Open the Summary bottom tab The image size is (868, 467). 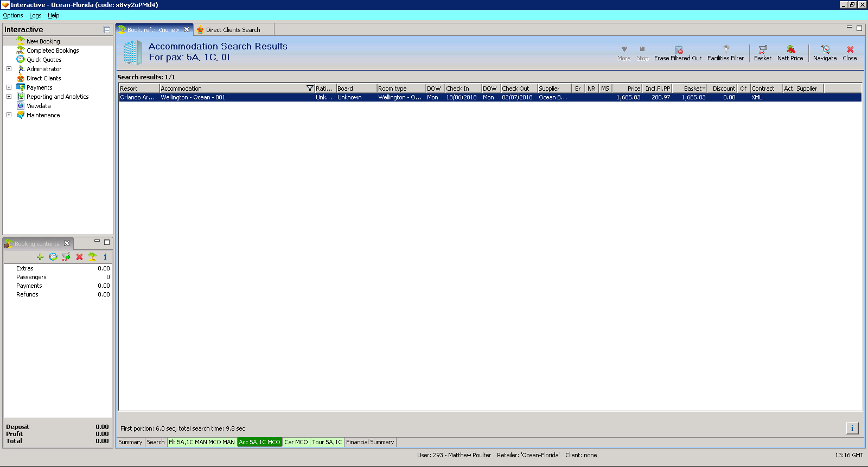point(130,442)
